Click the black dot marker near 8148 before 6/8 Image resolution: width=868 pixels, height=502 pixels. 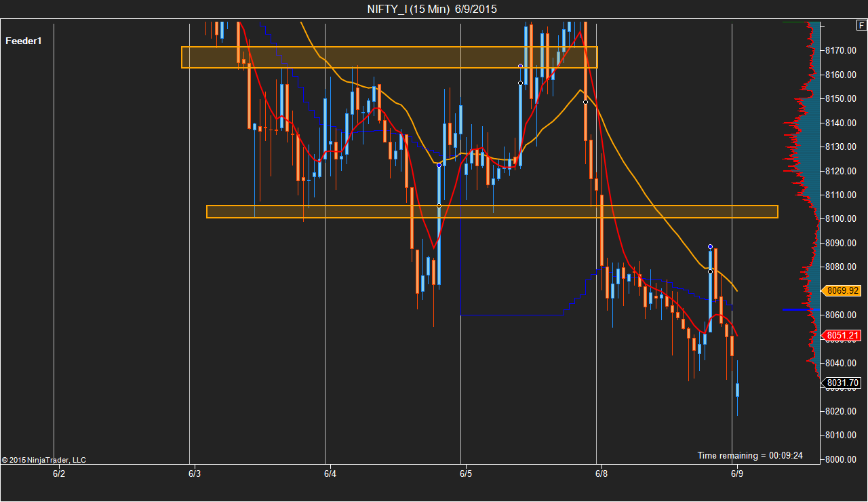click(585, 102)
